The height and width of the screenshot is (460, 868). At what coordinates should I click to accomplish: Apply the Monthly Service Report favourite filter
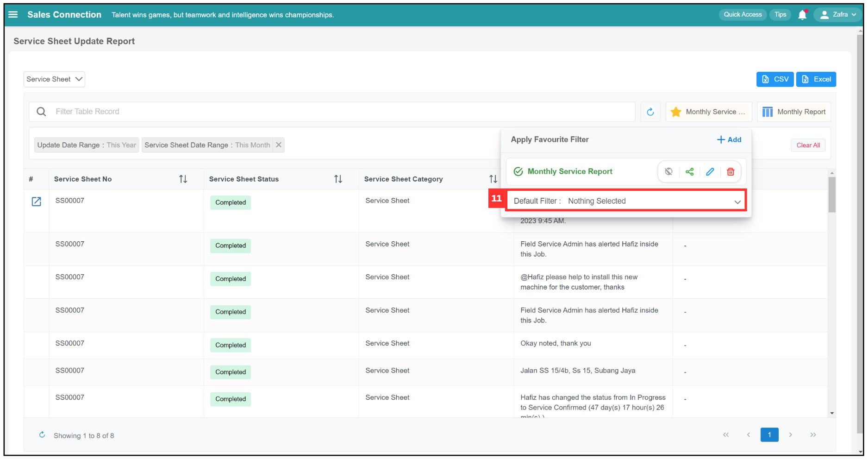pyautogui.click(x=569, y=171)
